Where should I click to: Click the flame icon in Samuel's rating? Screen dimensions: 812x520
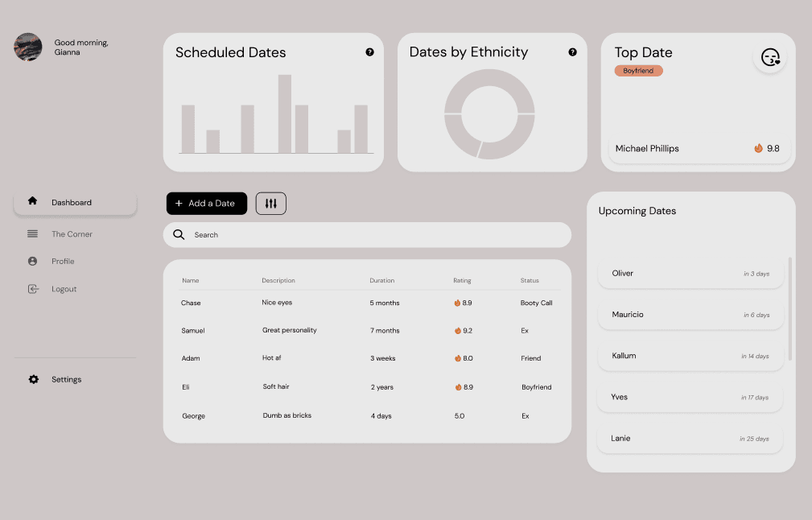coord(458,331)
